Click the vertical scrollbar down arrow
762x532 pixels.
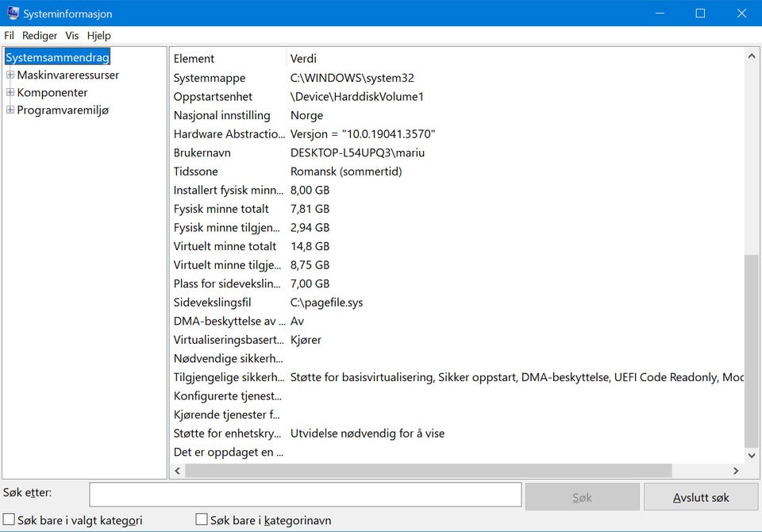752,456
